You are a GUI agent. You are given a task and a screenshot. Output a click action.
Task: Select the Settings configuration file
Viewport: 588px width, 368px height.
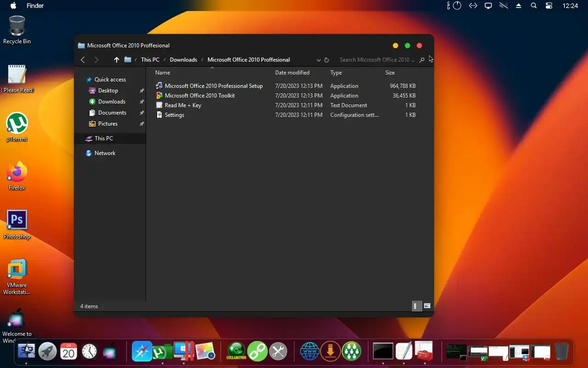click(175, 115)
